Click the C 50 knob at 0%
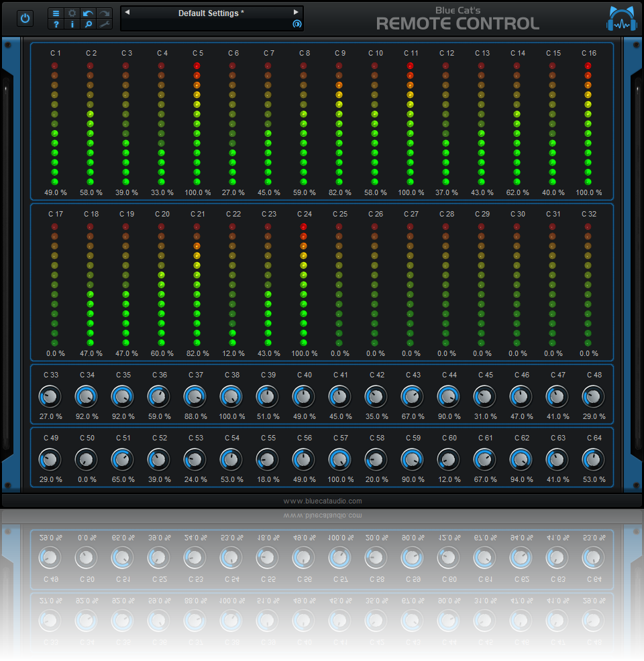 pos(86,459)
